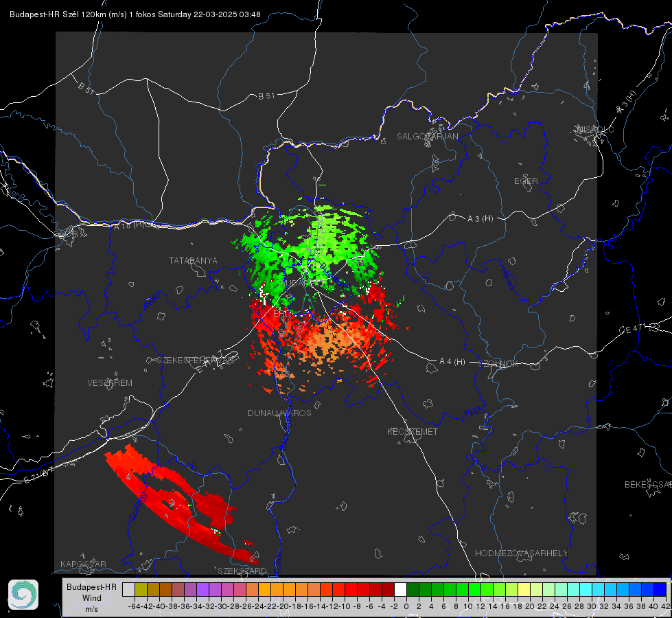The width and height of the screenshot is (672, 618).
Task: Click the Somogy county label
Action: pyautogui.click(x=138, y=507)
